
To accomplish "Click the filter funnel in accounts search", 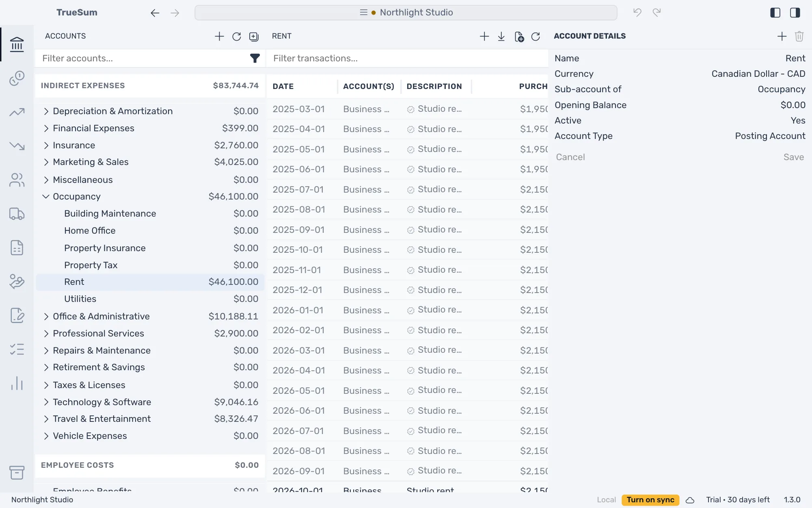I will pos(255,59).
